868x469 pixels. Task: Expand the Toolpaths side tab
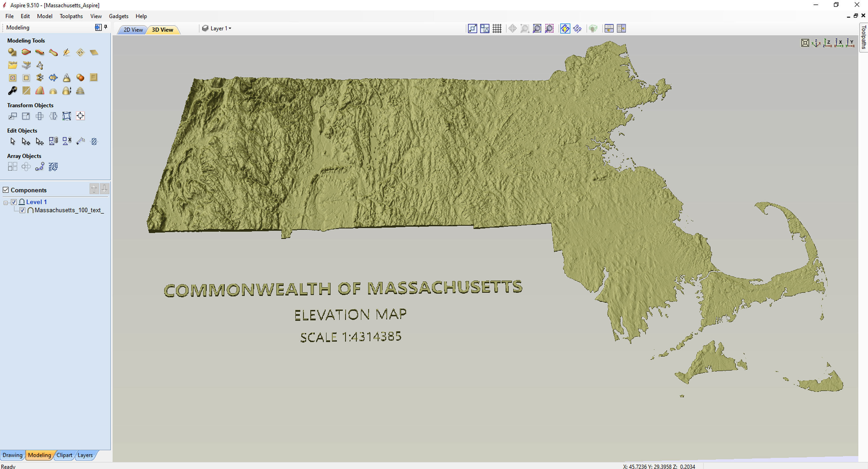(x=864, y=37)
